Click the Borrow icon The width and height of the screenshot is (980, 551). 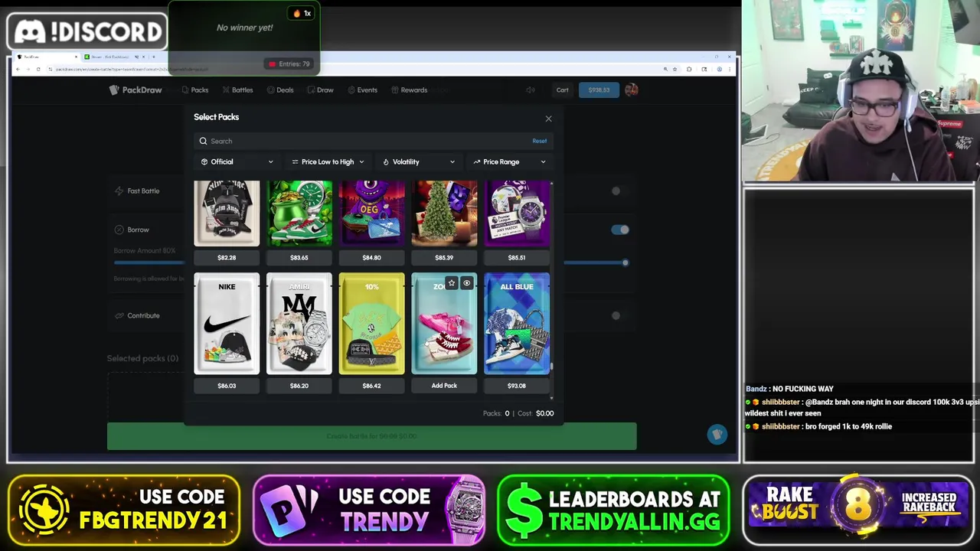[x=119, y=230]
